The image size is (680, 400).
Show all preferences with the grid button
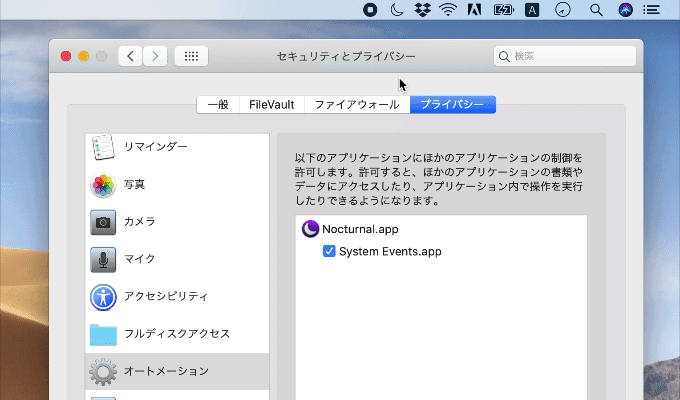click(191, 56)
